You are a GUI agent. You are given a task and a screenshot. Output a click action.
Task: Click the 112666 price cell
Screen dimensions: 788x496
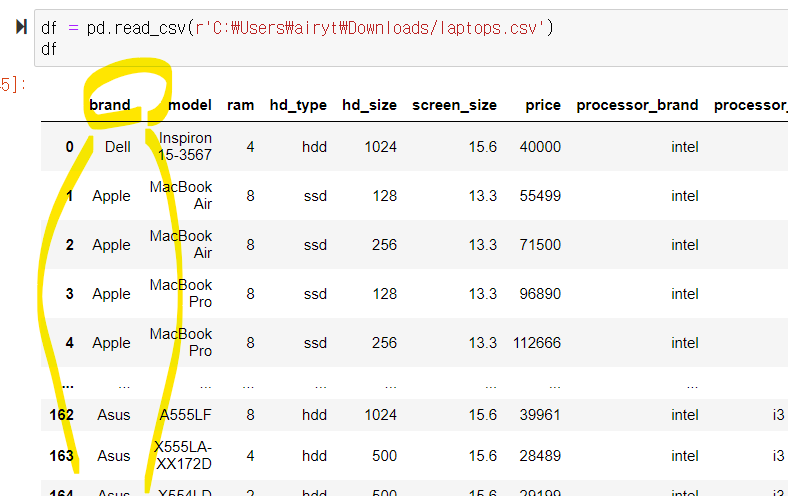click(537, 343)
